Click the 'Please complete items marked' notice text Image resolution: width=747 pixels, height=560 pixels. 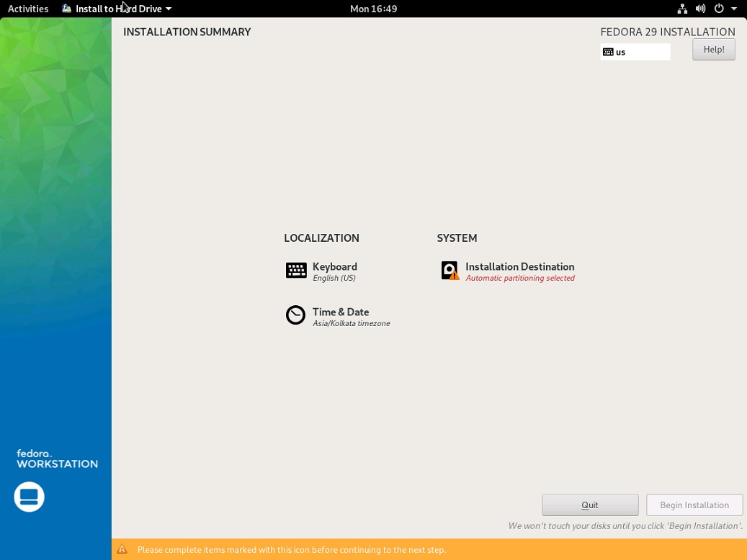292,549
